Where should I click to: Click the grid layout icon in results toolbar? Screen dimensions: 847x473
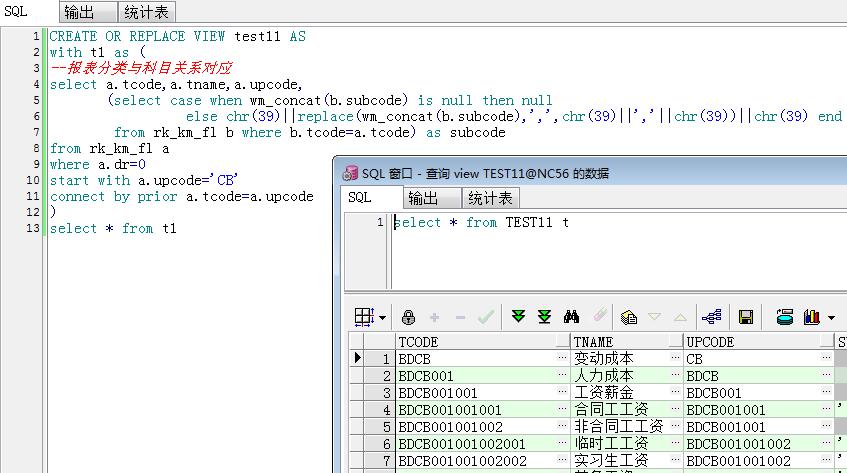(x=364, y=317)
